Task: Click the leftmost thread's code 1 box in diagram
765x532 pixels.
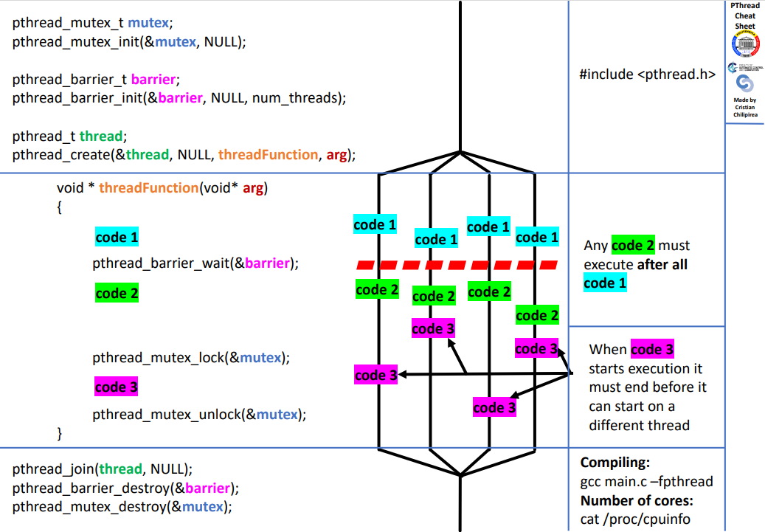Action: (x=375, y=224)
